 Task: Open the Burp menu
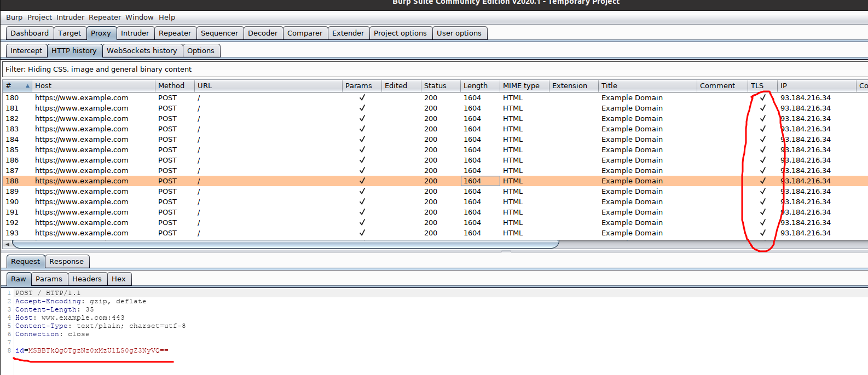pyautogui.click(x=14, y=18)
